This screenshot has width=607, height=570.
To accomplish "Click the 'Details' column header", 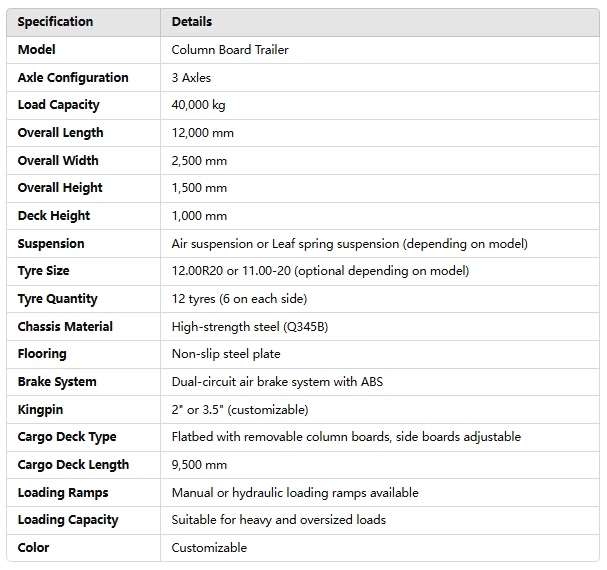I will [192, 21].
